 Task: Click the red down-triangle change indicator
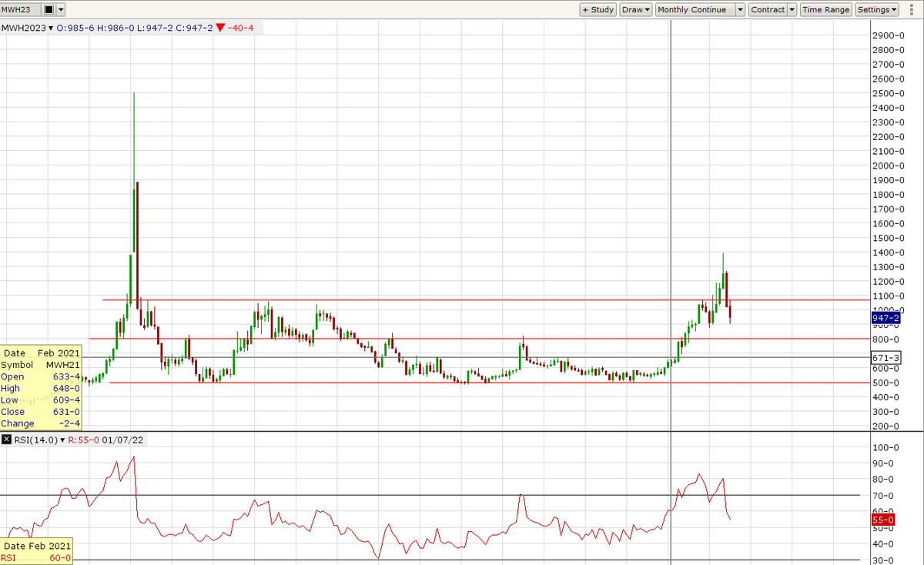point(220,28)
